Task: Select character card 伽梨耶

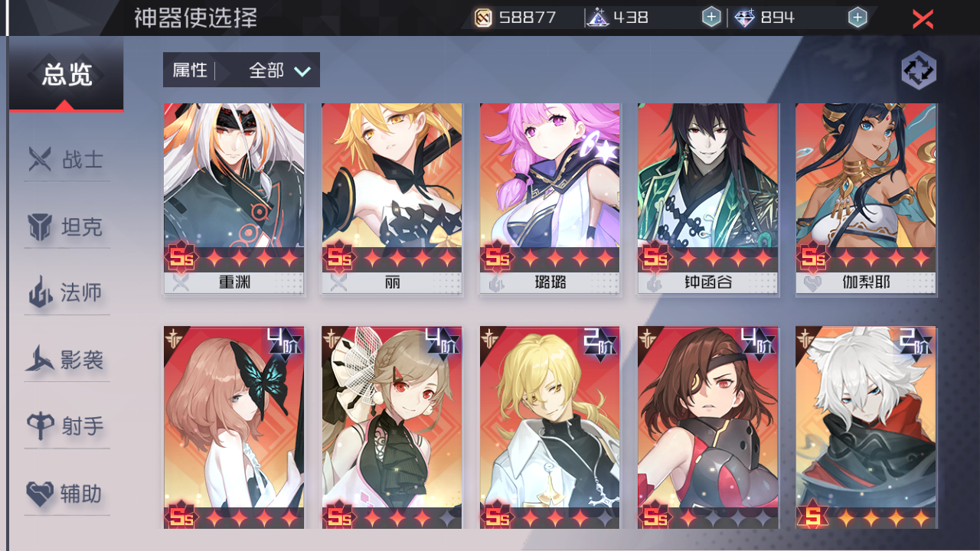Action: [x=866, y=199]
